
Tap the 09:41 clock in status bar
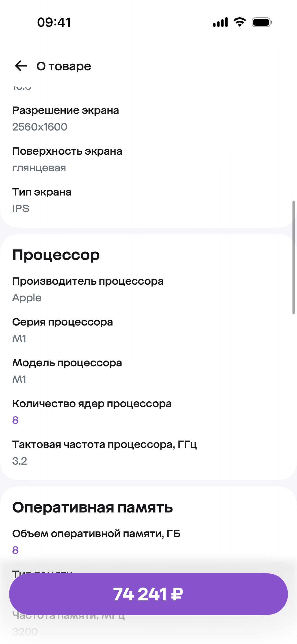click(x=54, y=22)
